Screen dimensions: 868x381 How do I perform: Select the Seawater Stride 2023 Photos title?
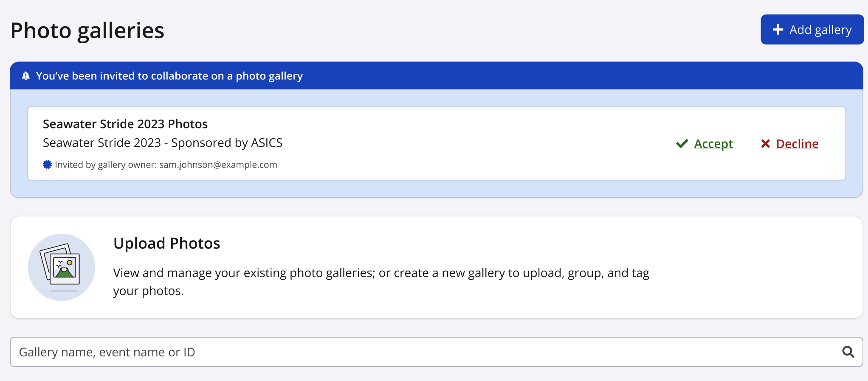click(125, 124)
